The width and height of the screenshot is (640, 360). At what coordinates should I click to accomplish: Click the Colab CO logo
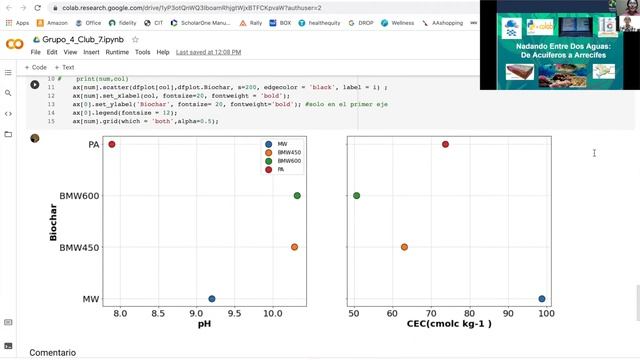(15, 44)
